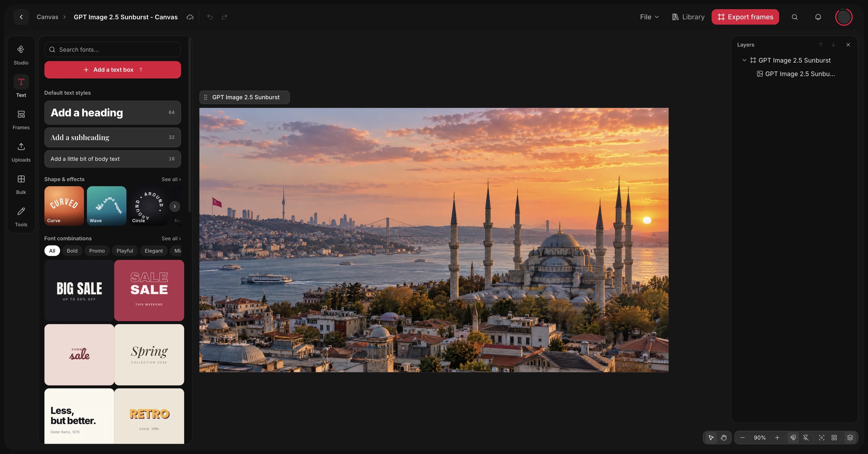Click Export frames button

click(745, 17)
